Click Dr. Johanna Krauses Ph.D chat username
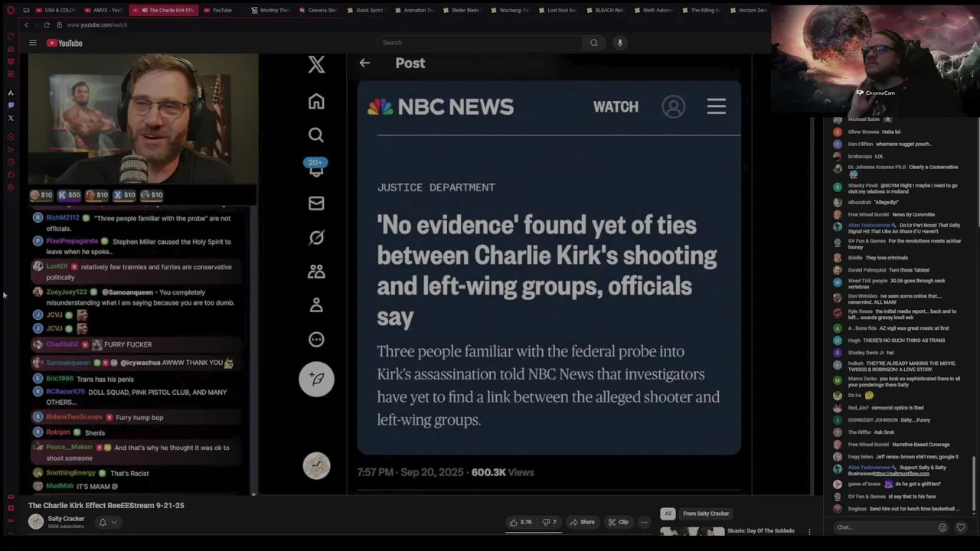This screenshot has height=551, width=980. point(877,167)
